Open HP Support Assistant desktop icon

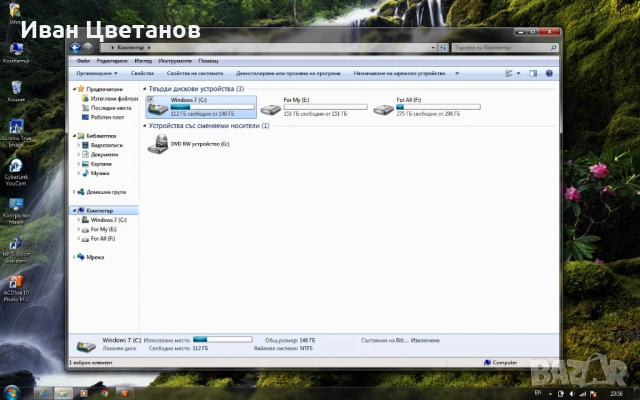[x=16, y=250]
